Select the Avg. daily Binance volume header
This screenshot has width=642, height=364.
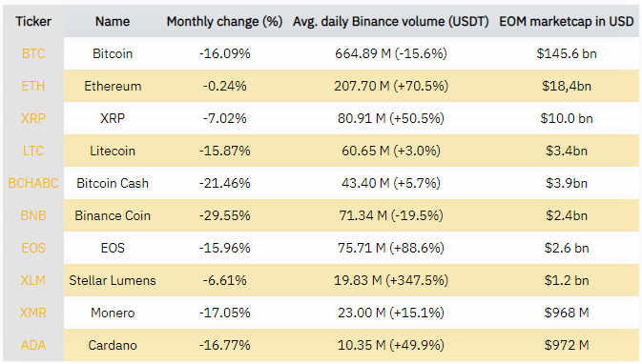point(390,21)
